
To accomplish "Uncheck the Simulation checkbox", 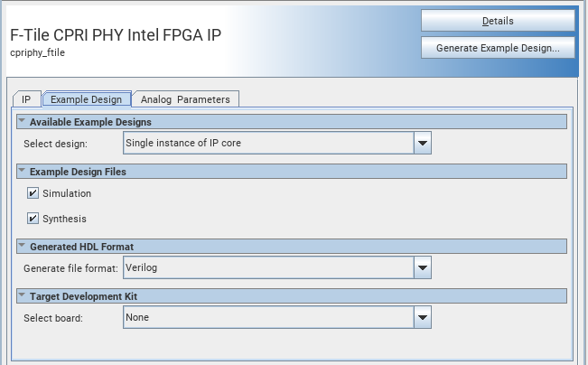I will pos(33,193).
